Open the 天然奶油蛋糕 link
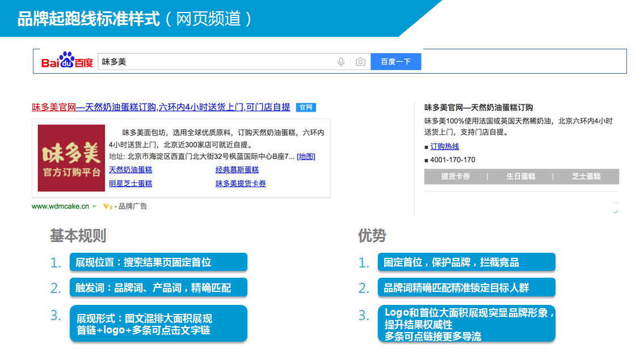644x361 pixels. (131, 170)
